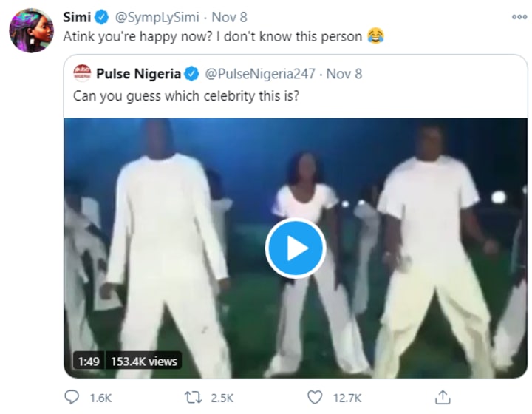Screen dimensions: 532x414
Task: Open the @SympLySimi handle link
Action: tap(157, 16)
